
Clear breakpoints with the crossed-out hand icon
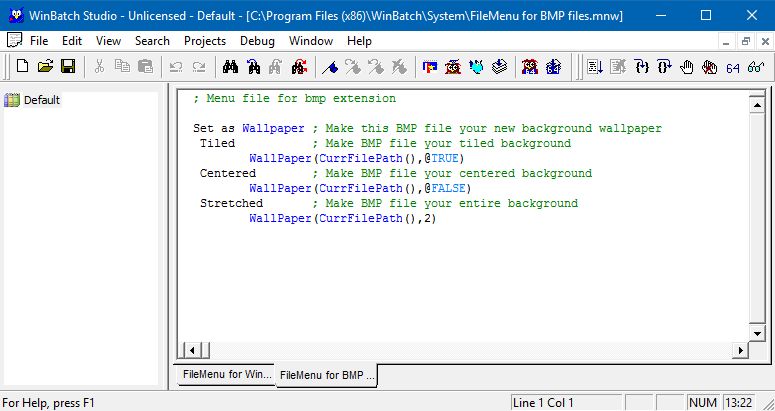click(x=710, y=66)
